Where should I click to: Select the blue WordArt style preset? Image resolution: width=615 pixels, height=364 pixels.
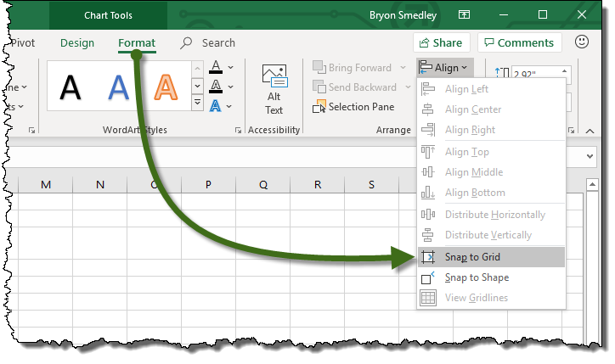(x=120, y=87)
